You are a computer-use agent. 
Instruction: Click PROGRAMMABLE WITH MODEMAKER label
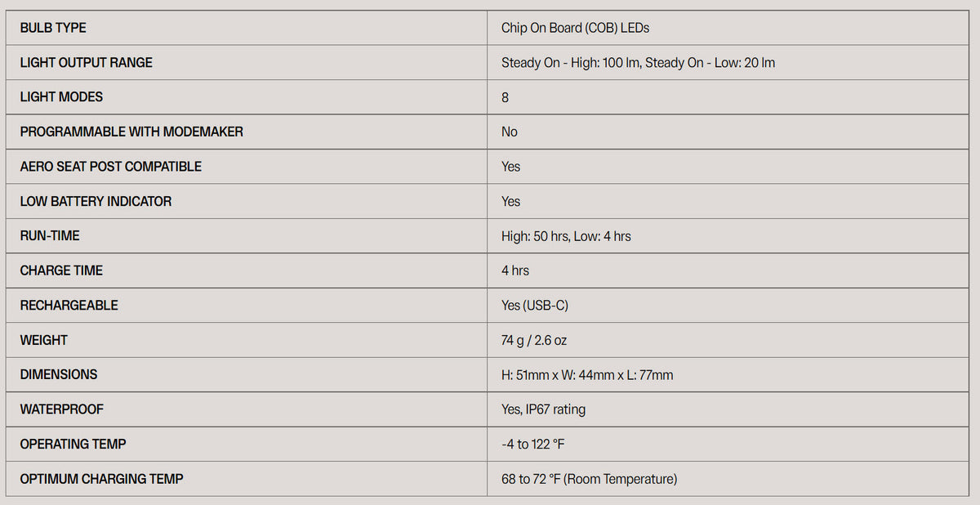(x=131, y=132)
